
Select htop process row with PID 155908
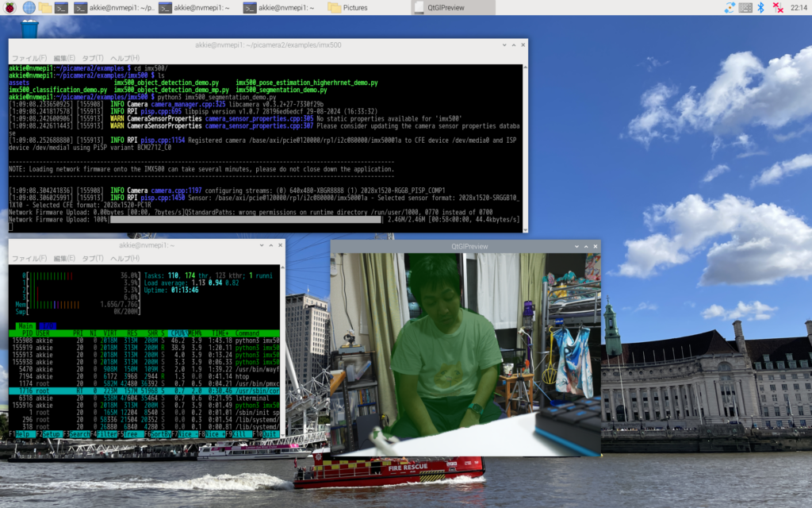point(144,341)
